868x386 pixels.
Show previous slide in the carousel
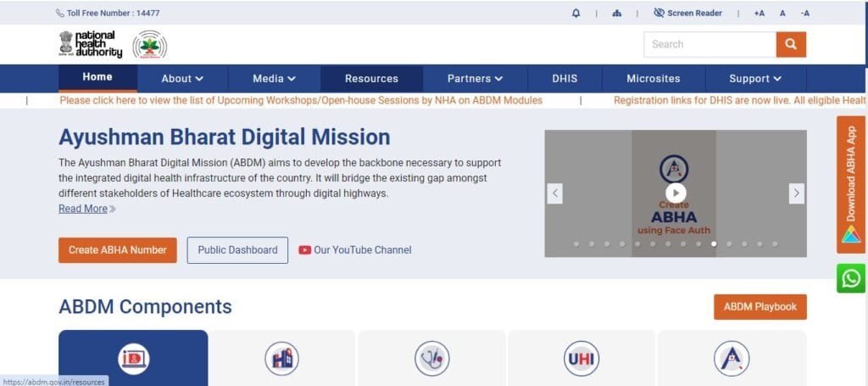[x=554, y=193]
